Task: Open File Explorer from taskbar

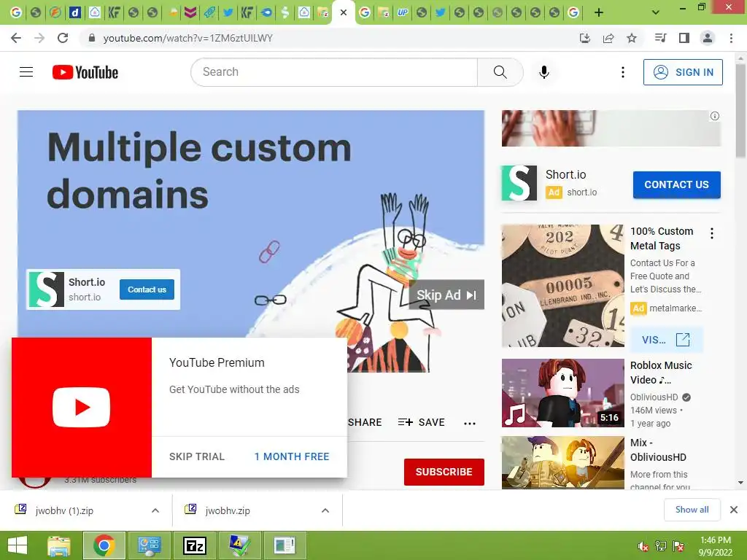Action: (59, 545)
